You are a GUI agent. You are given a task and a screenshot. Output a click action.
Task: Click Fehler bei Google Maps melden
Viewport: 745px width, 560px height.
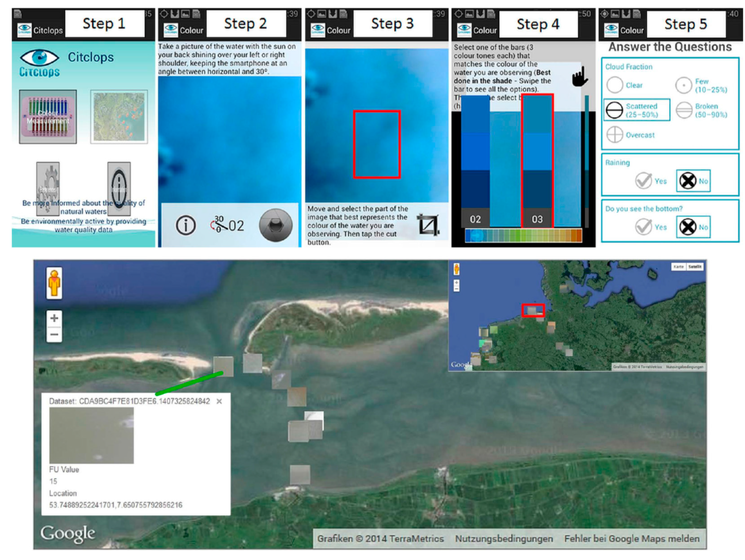632,539
